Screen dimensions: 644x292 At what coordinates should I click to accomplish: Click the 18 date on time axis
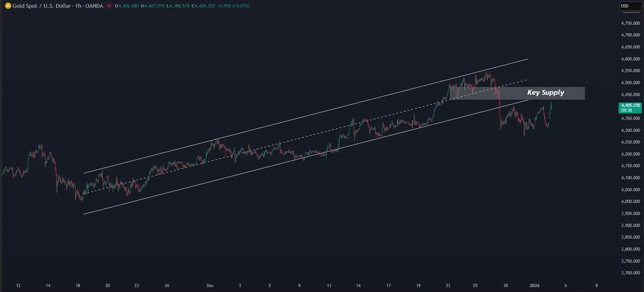(x=78, y=286)
